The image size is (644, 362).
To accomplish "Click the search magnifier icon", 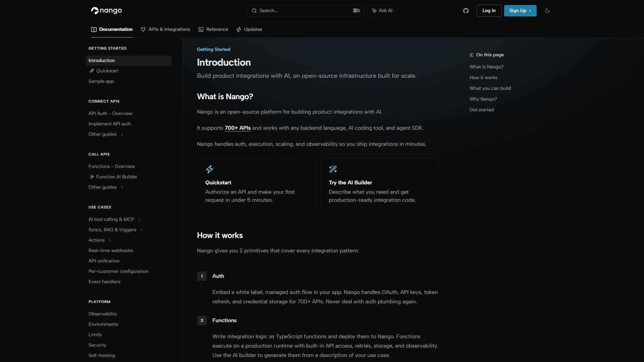I will click(254, 11).
